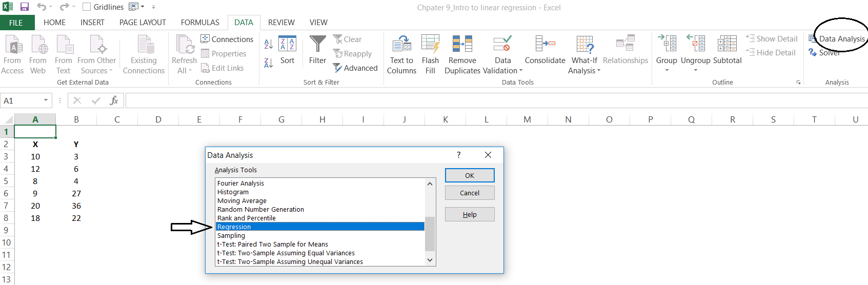This screenshot has width=868, height=285.
Task: Open the FILE tab
Action: [16, 23]
